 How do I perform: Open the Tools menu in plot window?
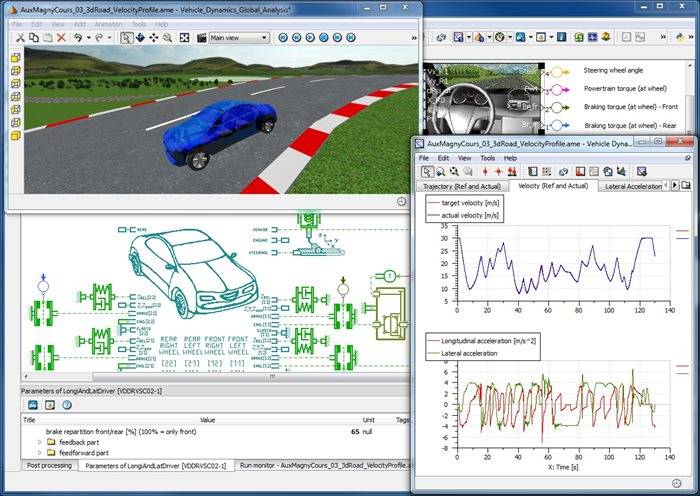tap(487, 158)
